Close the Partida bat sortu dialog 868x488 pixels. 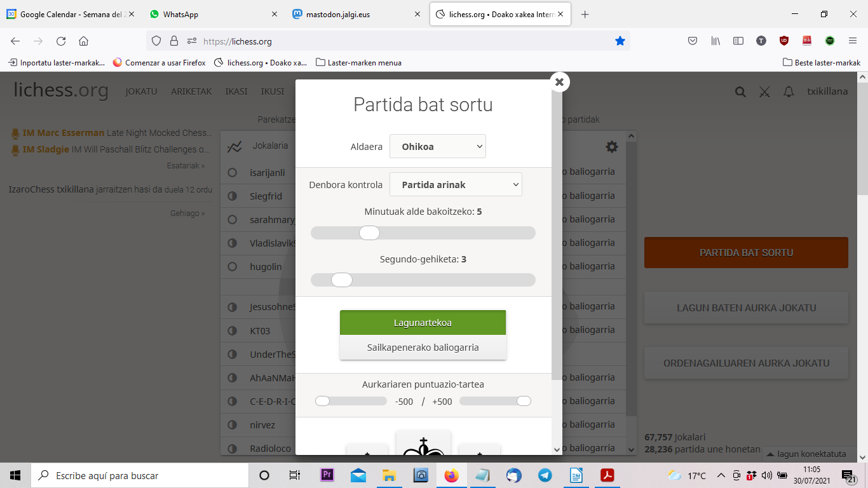point(559,82)
